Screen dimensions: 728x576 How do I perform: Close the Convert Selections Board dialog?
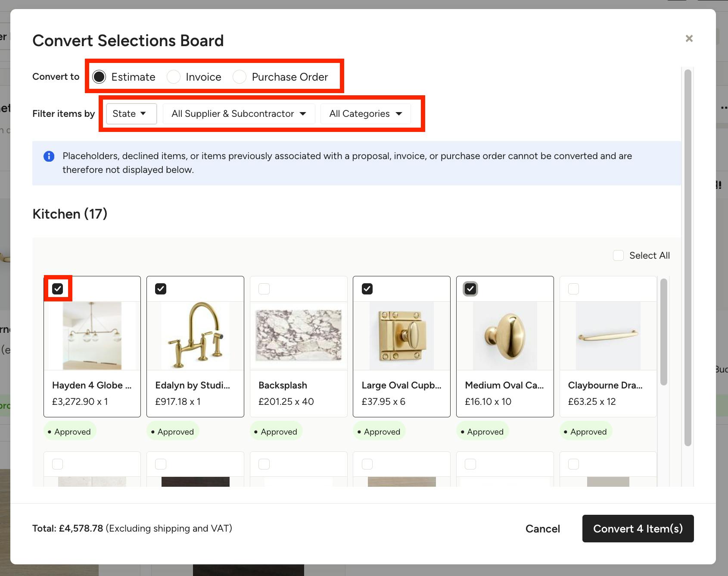tap(689, 38)
